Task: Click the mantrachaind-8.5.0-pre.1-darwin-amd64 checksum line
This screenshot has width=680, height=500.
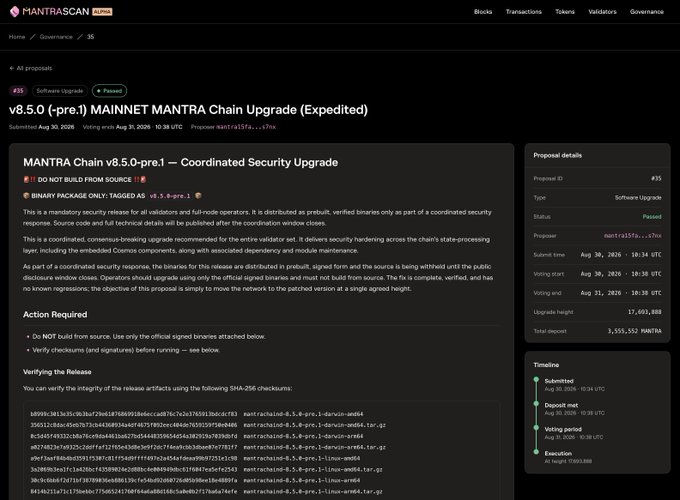Action: point(196,414)
